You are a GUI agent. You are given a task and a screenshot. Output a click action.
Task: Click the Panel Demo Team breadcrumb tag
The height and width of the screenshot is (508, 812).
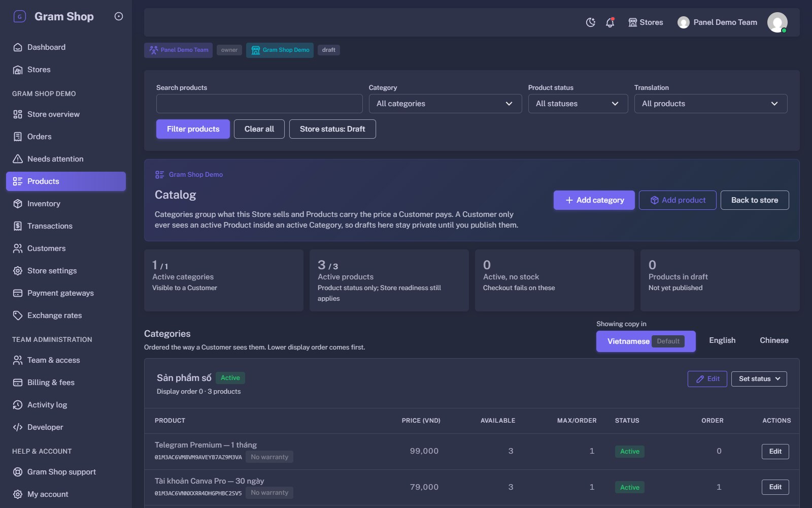point(178,50)
